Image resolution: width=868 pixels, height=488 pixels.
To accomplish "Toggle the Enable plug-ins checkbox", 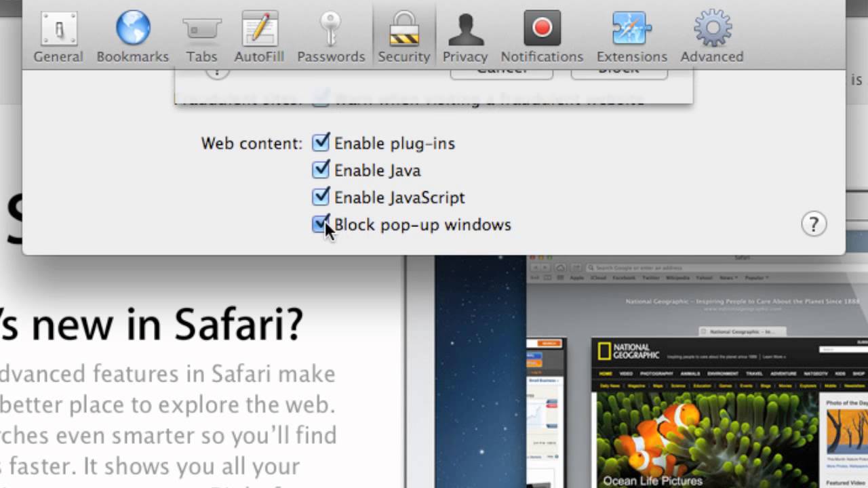I will [x=321, y=142].
